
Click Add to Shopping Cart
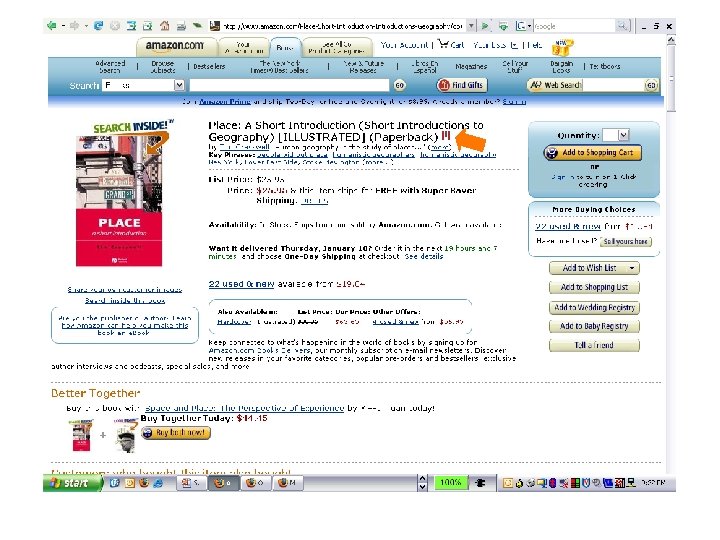pos(592,152)
